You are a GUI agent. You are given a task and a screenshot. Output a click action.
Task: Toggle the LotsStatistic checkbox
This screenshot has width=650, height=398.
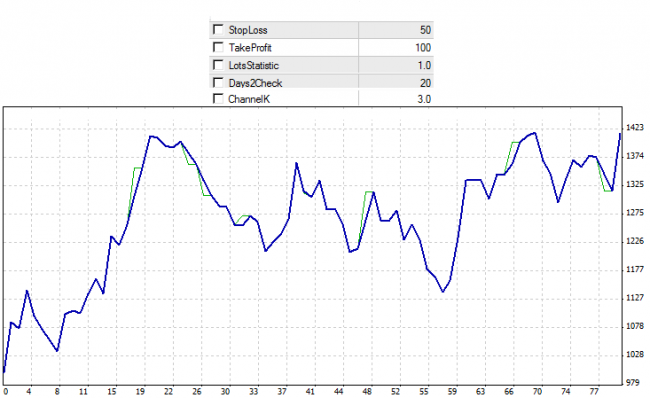(218, 65)
